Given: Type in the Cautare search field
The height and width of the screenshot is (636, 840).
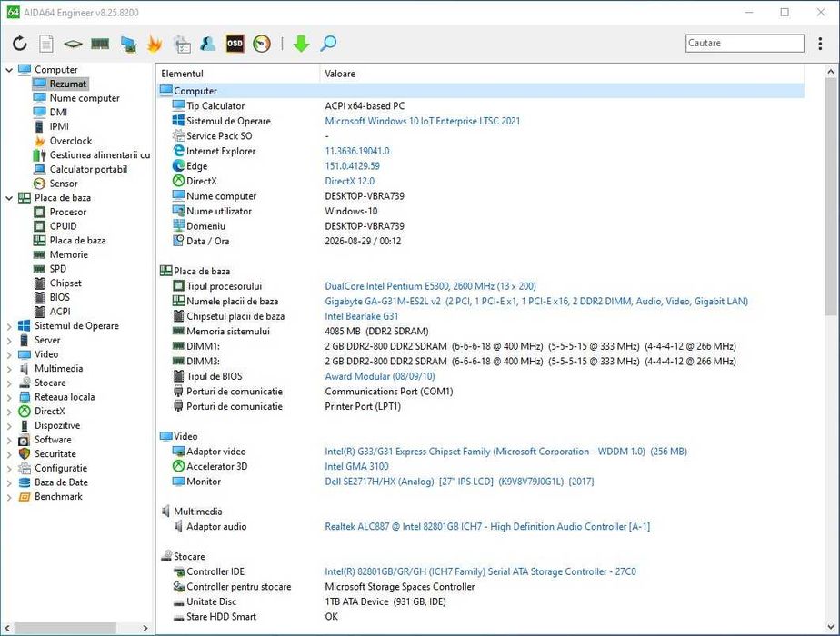Looking at the screenshot, I should point(745,44).
